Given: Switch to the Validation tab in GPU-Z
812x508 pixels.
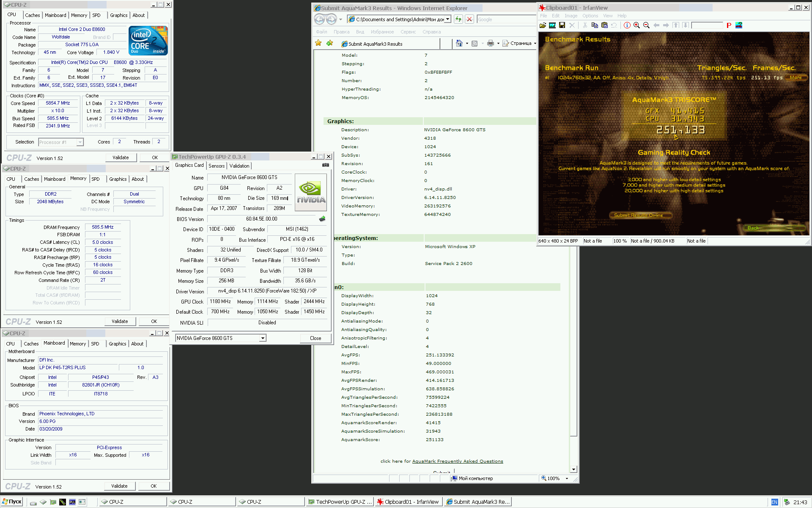Looking at the screenshot, I should click(239, 166).
